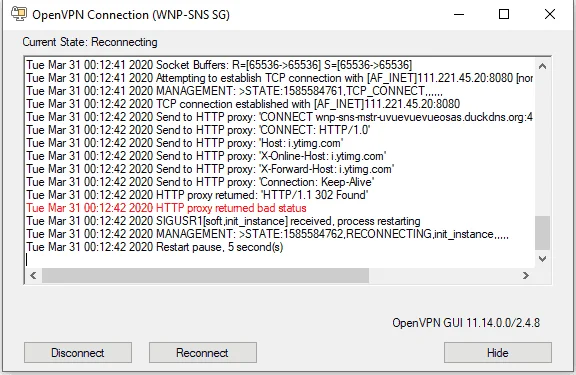
Task: Click the 'TCP connection established' log line
Action: coord(243,104)
